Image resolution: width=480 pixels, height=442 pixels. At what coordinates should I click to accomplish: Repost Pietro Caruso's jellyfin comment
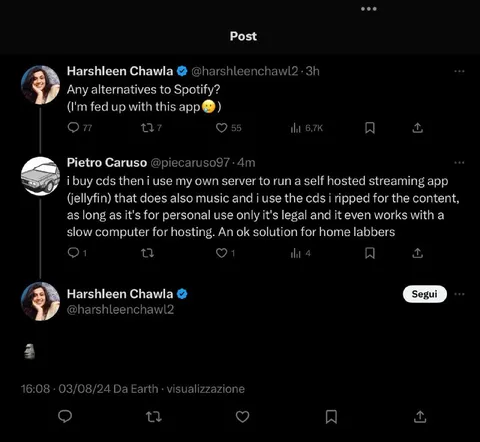click(147, 253)
